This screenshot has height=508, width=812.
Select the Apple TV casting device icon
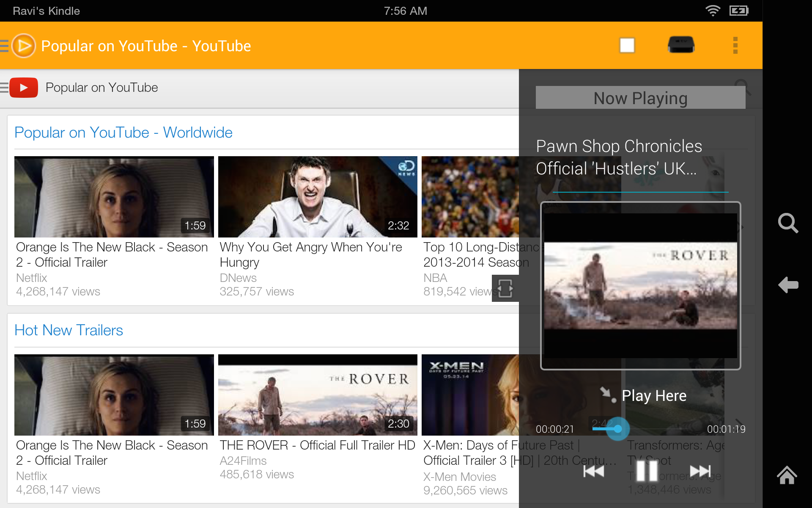point(681,45)
